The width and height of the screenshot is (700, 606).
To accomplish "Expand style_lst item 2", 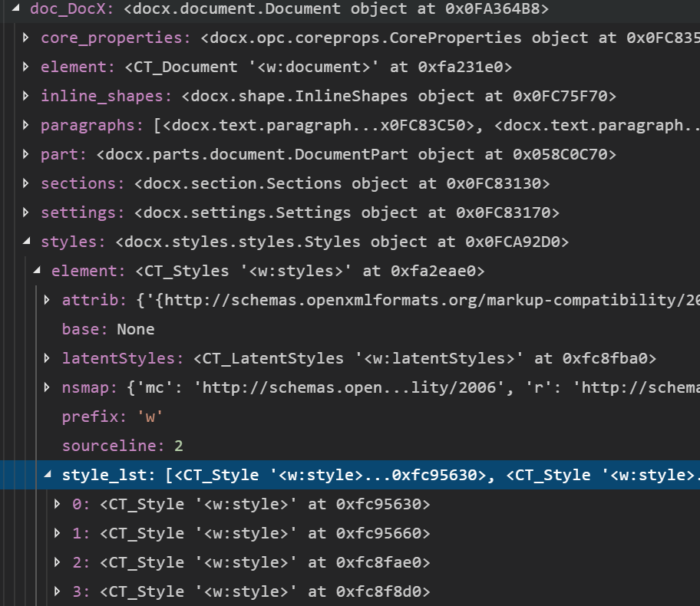I will point(57,562).
